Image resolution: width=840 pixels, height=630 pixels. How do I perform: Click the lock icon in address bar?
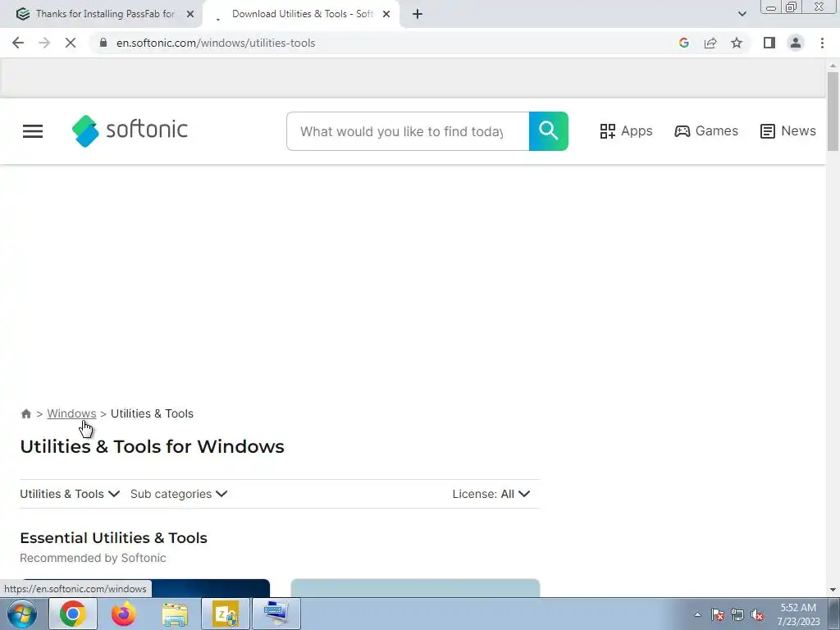[x=103, y=43]
